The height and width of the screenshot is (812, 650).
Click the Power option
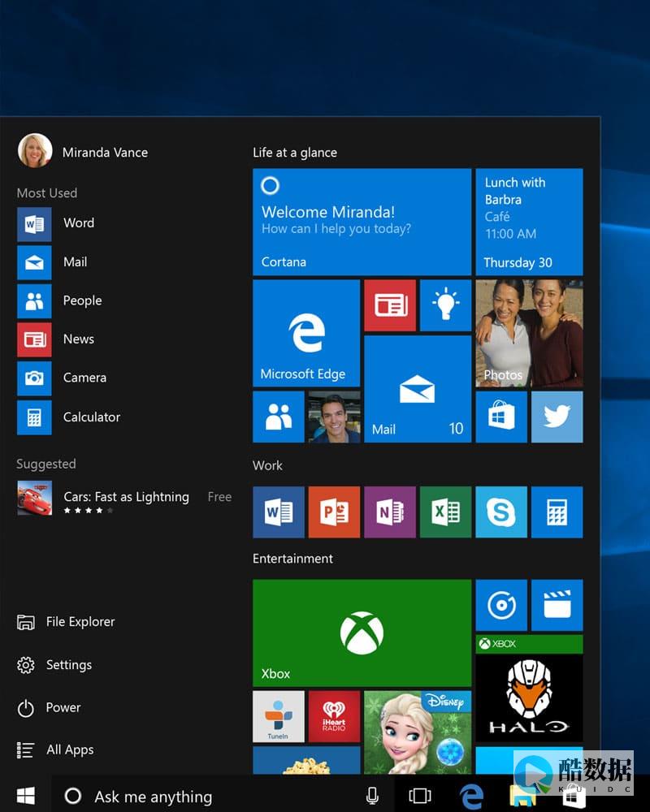[49, 708]
